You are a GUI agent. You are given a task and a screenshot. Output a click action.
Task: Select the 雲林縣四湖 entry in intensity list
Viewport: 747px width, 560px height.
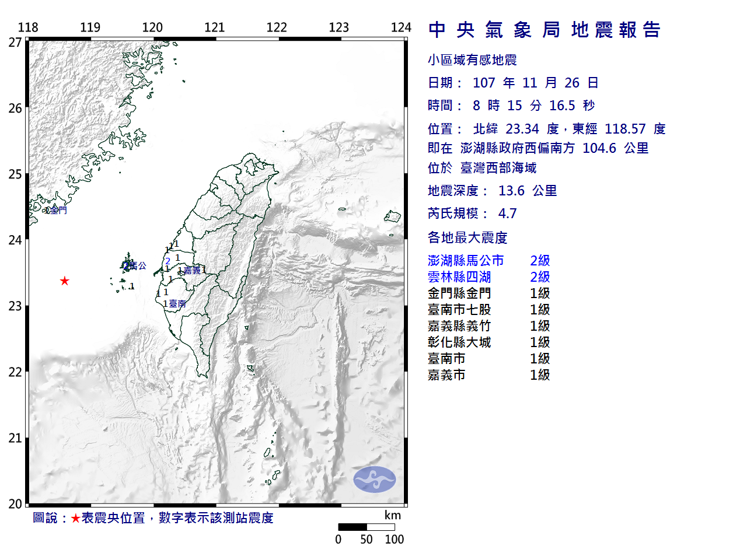point(459,277)
